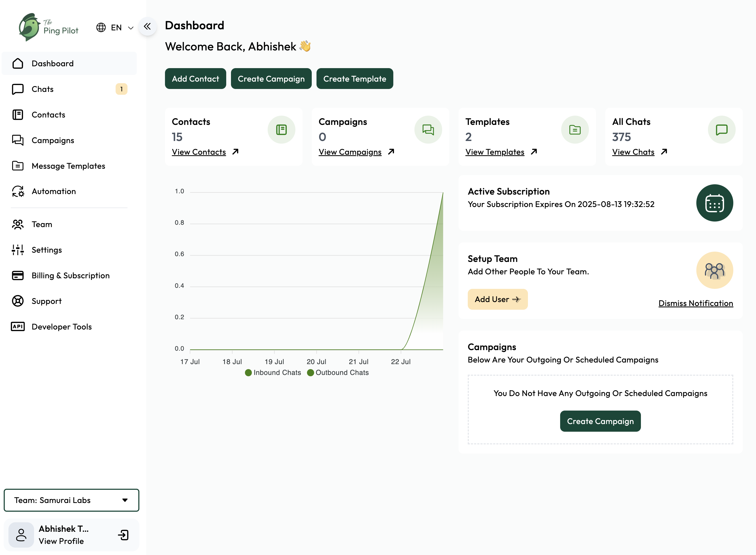Click the Add Contact button
This screenshot has width=756, height=555.
[x=195, y=79]
